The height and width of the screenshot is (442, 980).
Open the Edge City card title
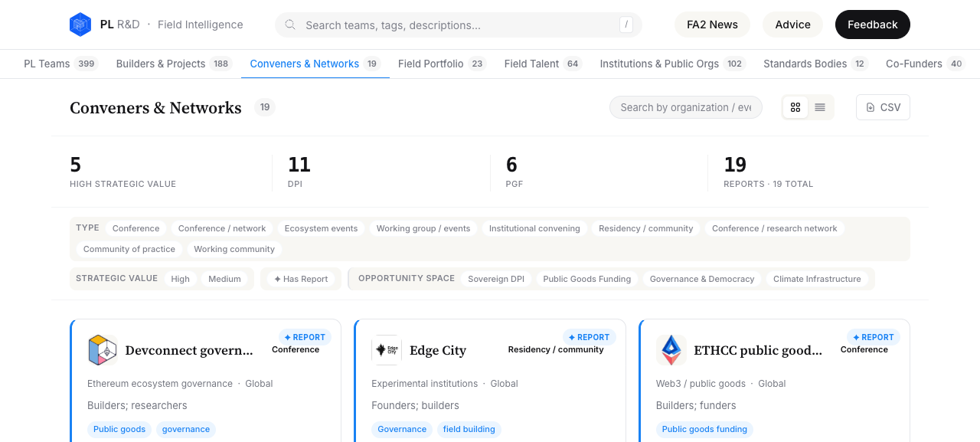[438, 351]
